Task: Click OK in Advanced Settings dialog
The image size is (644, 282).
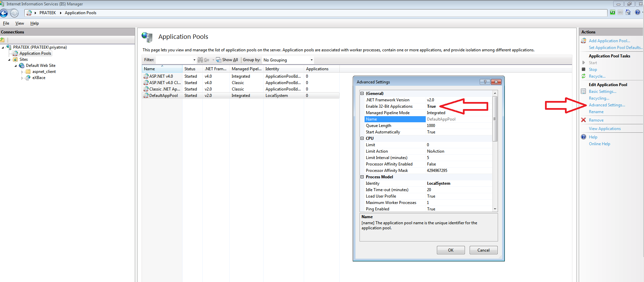Action: pos(451,250)
